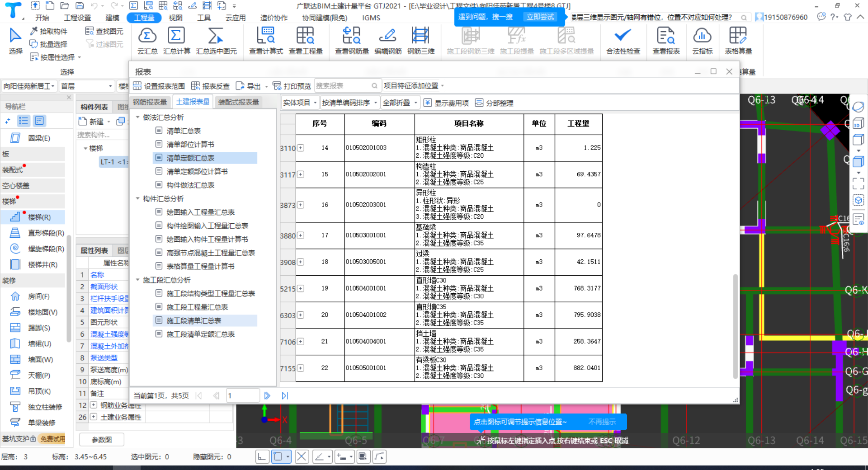The image size is (868, 470).
Task: Click 拾取构件 pick component tool
Action: (49, 31)
